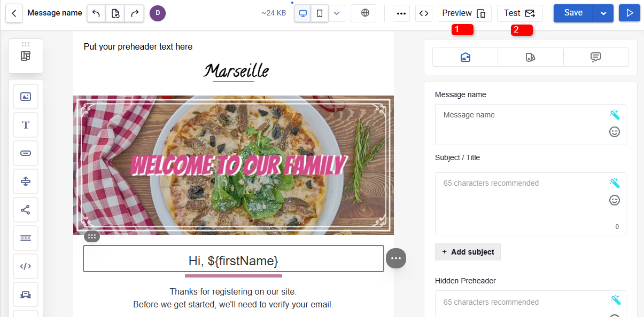Image resolution: width=644 pixels, height=317 pixels.
Task: Select the Menu block
Action: (x=26, y=238)
